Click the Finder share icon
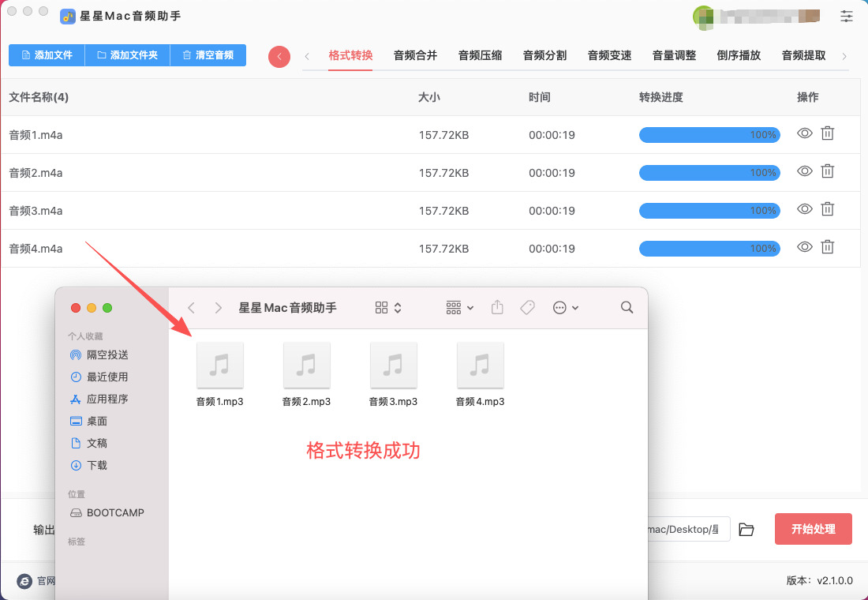The width and height of the screenshot is (868, 600). (x=497, y=308)
